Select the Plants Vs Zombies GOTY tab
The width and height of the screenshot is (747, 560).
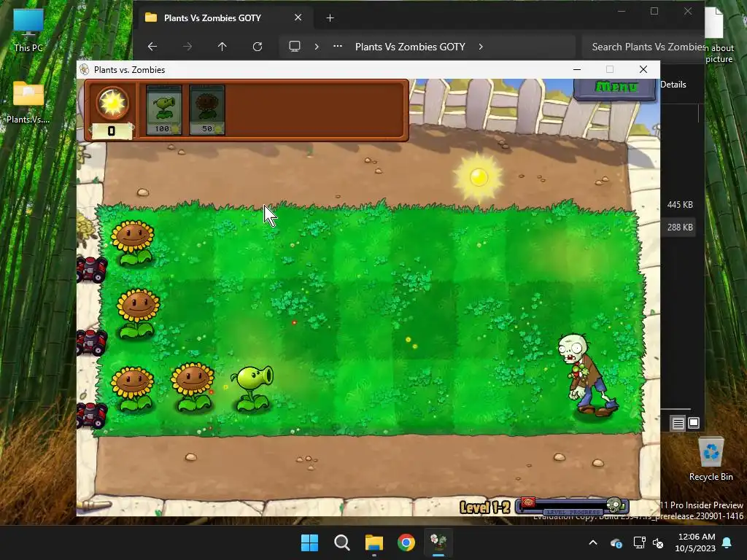click(224, 18)
